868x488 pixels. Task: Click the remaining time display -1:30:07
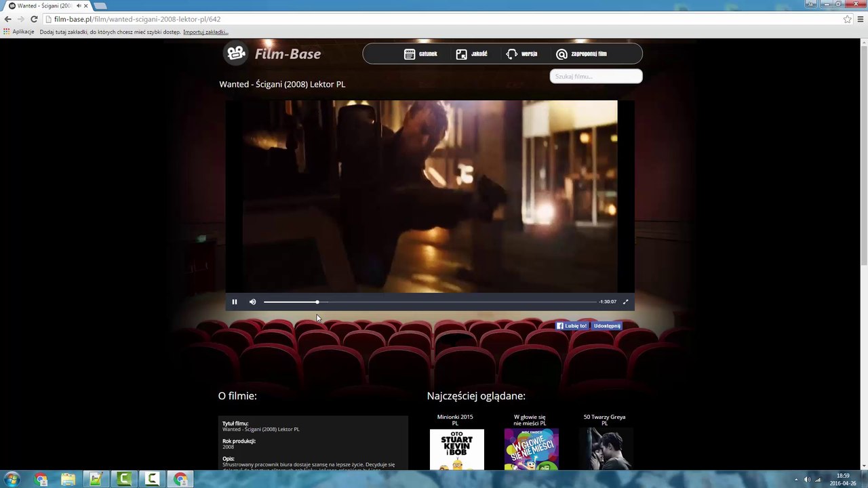point(608,302)
